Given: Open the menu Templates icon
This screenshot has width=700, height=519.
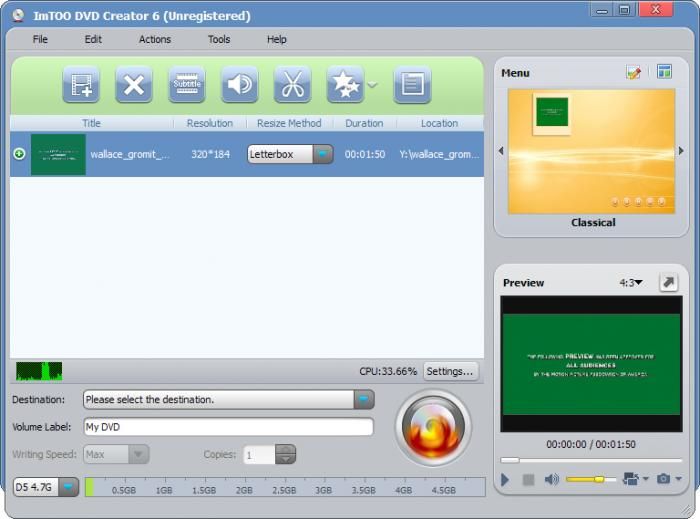Looking at the screenshot, I should tap(664, 71).
